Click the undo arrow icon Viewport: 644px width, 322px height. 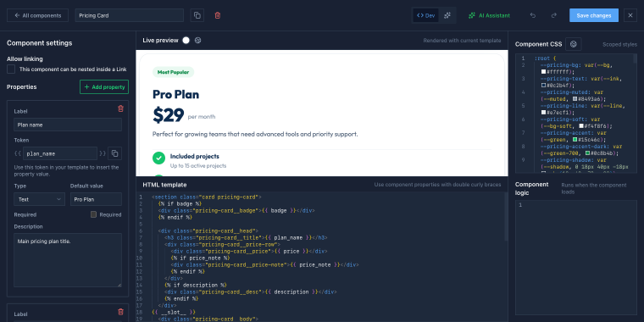[533, 15]
